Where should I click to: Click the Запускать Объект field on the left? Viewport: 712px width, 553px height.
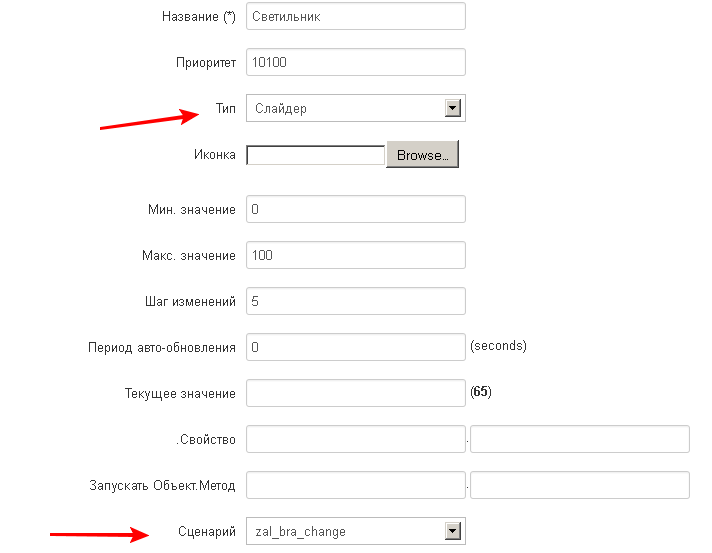coord(356,485)
